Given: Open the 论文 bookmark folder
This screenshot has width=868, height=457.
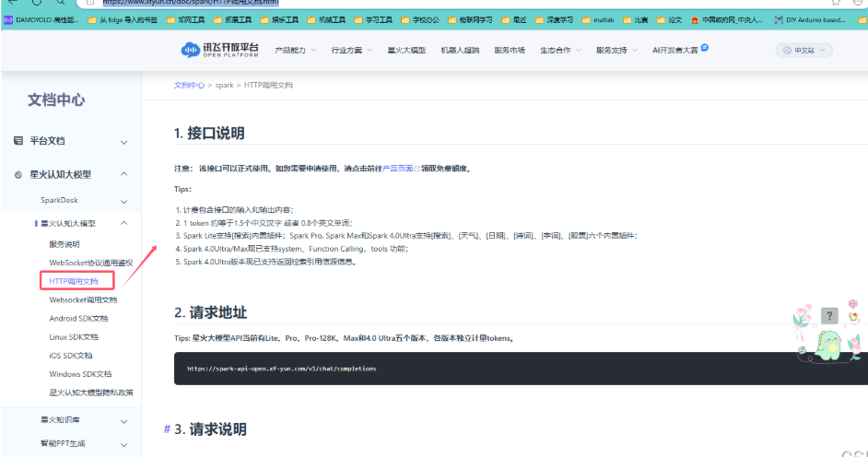Looking at the screenshot, I should tap(669, 20).
